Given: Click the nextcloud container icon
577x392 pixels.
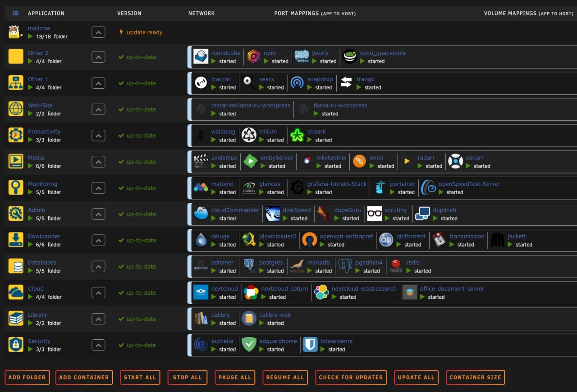Looking at the screenshot, I should 201,292.
